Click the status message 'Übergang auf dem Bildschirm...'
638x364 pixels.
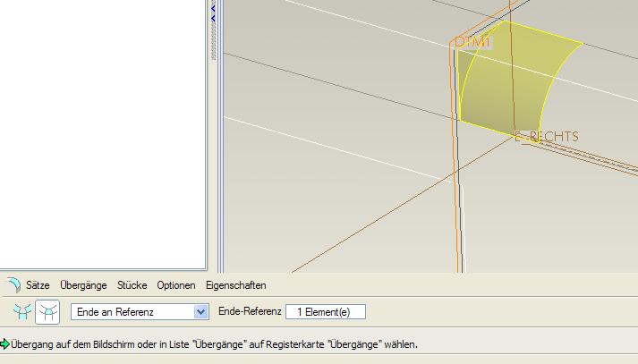[x=214, y=344]
